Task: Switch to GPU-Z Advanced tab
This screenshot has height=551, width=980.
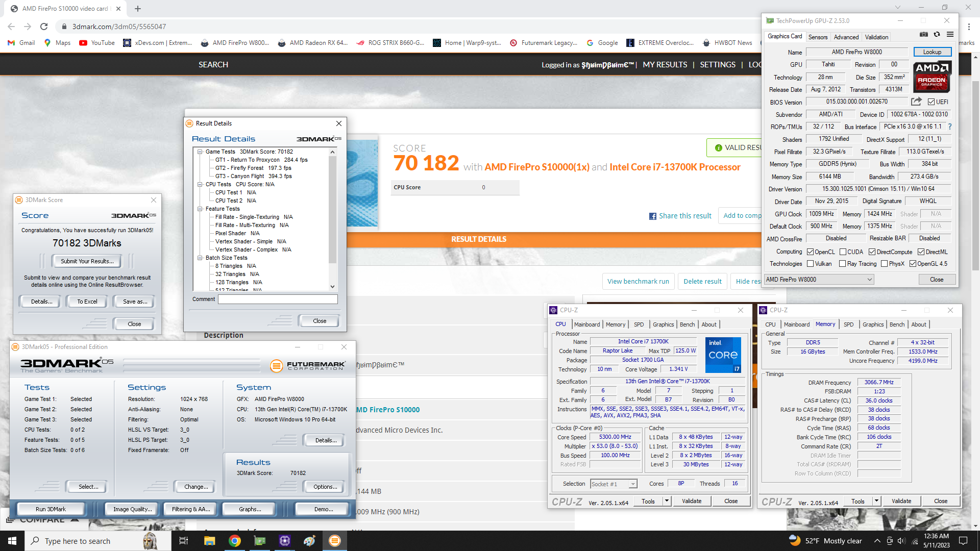Action: click(846, 37)
